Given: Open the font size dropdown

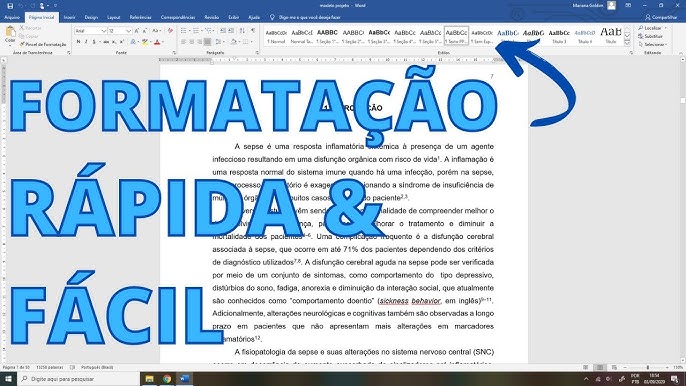Looking at the screenshot, I should [128, 31].
